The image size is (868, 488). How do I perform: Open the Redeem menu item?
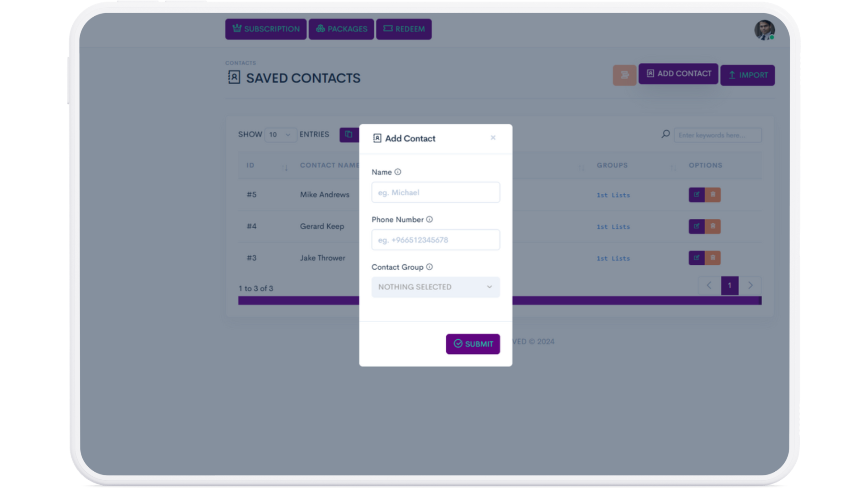click(404, 29)
